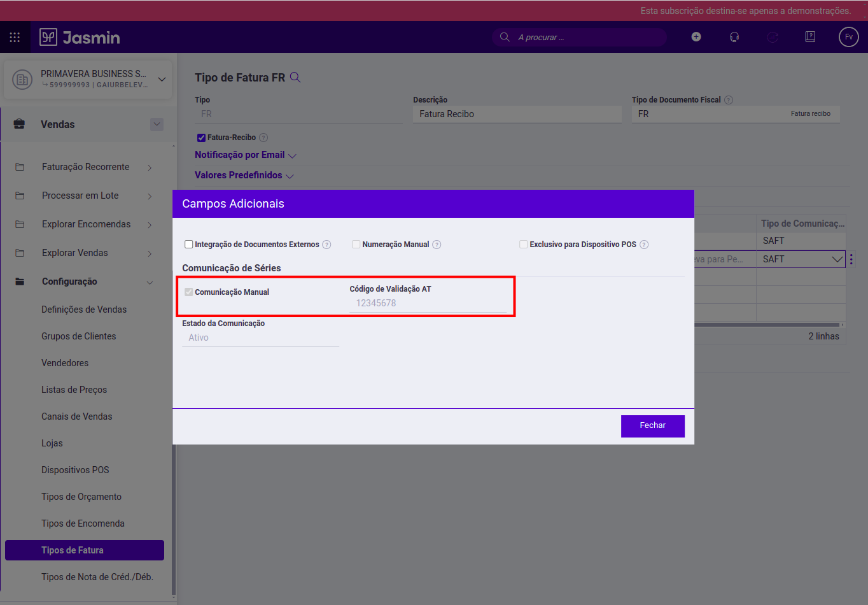Click the Descrição input field
This screenshot has width=868, height=605.
click(x=517, y=113)
